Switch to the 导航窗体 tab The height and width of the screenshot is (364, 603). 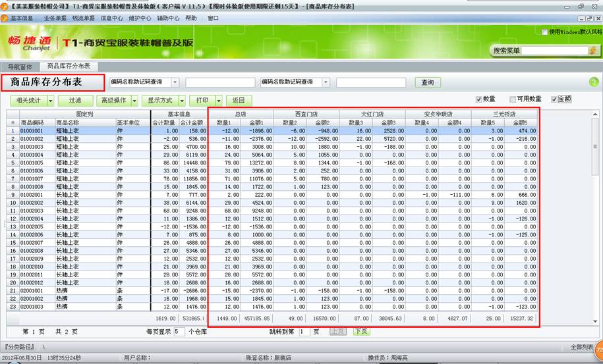20,66
